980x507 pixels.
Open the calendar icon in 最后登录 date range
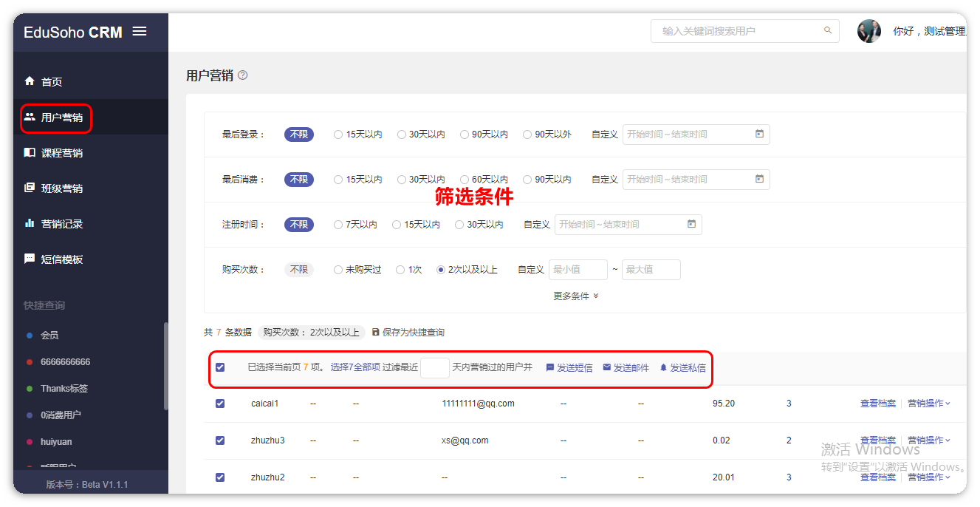759,135
